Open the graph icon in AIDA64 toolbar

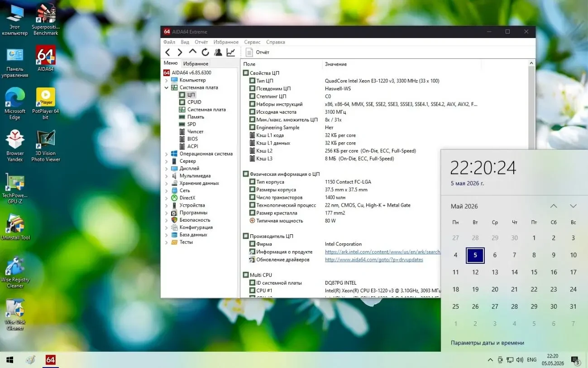click(x=231, y=52)
